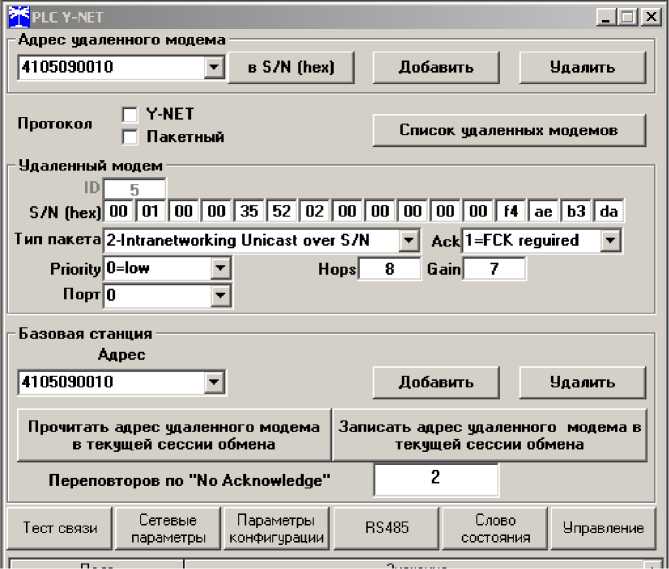This screenshot has height=569, width=669.
Task: Click the PLC Y-NET title bar icon
Action: pyautogui.click(x=19, y=17)
